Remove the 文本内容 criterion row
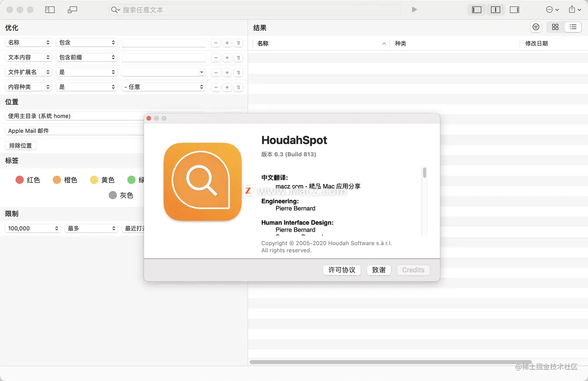The height and width of the screenshot is (381, 588). pos(216,58)
